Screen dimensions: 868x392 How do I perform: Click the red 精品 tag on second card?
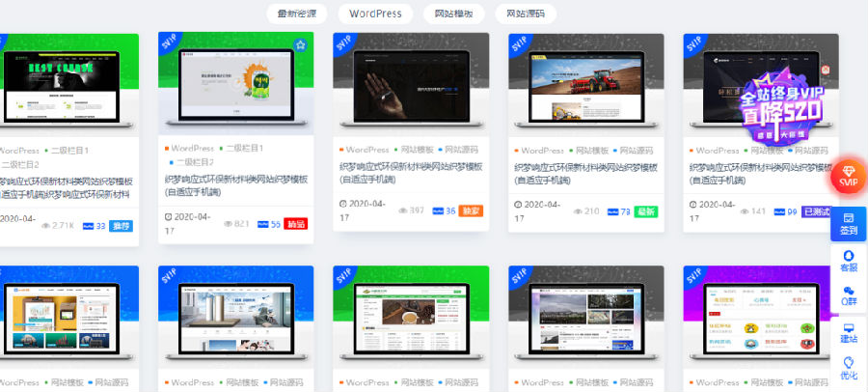296,224
